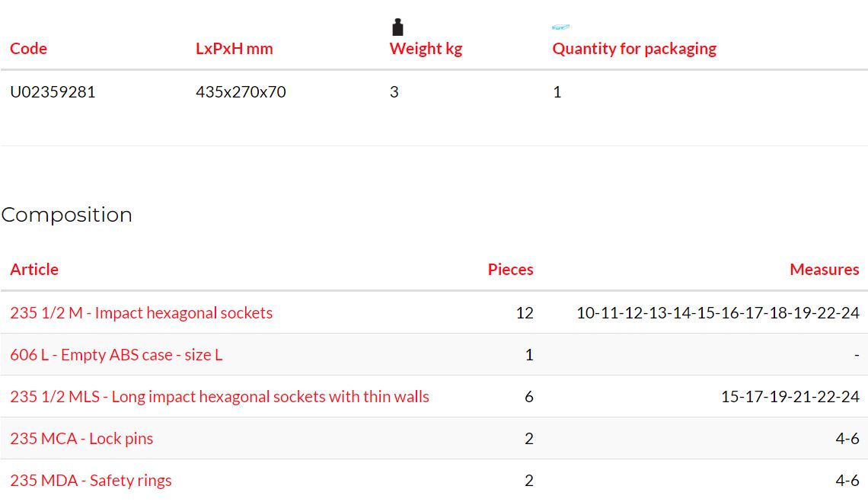Click the Composition section heading
The image size is (868, 502).
(66, 215)
